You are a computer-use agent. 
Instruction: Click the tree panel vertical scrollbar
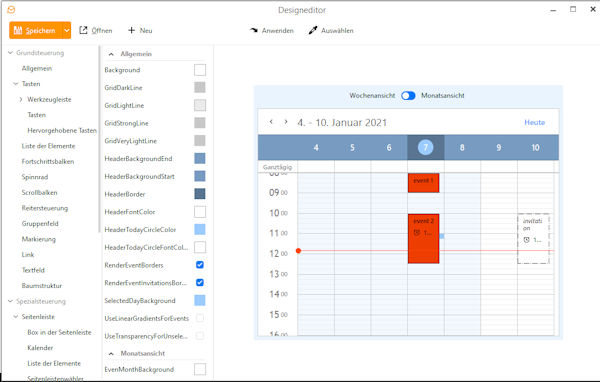pos(99,139)
